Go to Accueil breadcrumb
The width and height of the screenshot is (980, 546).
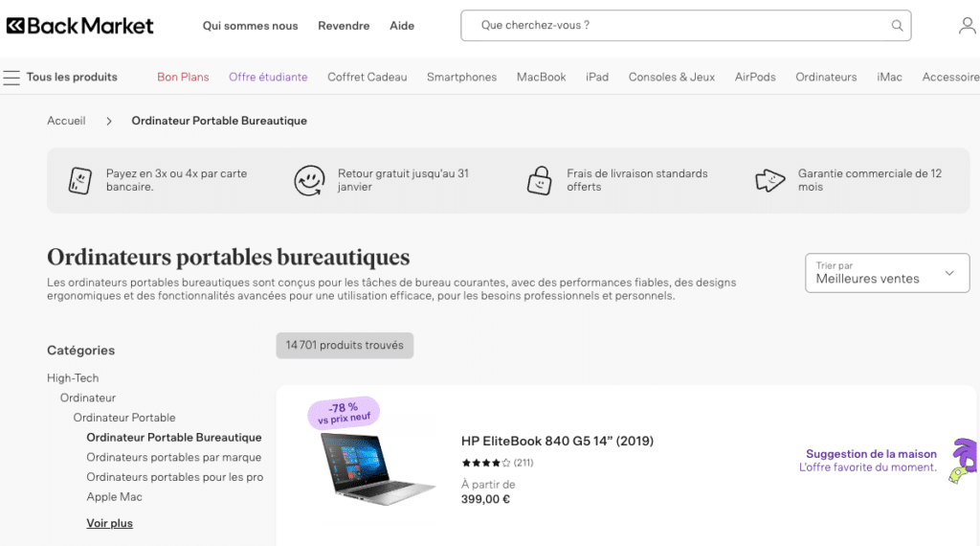pyautogui.click(x=66, y=121)
